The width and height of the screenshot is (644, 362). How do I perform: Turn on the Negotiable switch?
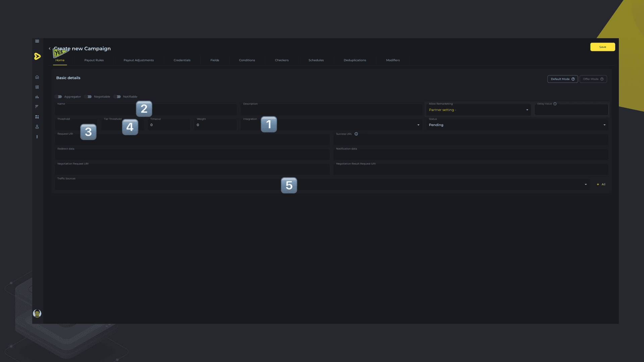click(x=89, y=97)
